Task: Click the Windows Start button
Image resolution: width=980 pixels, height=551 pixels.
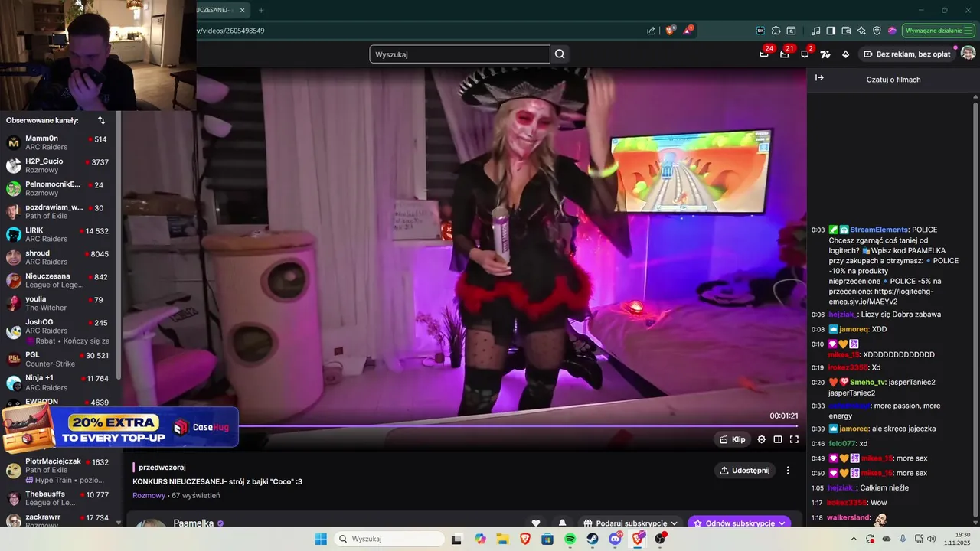Action: (x=321, y=539)
